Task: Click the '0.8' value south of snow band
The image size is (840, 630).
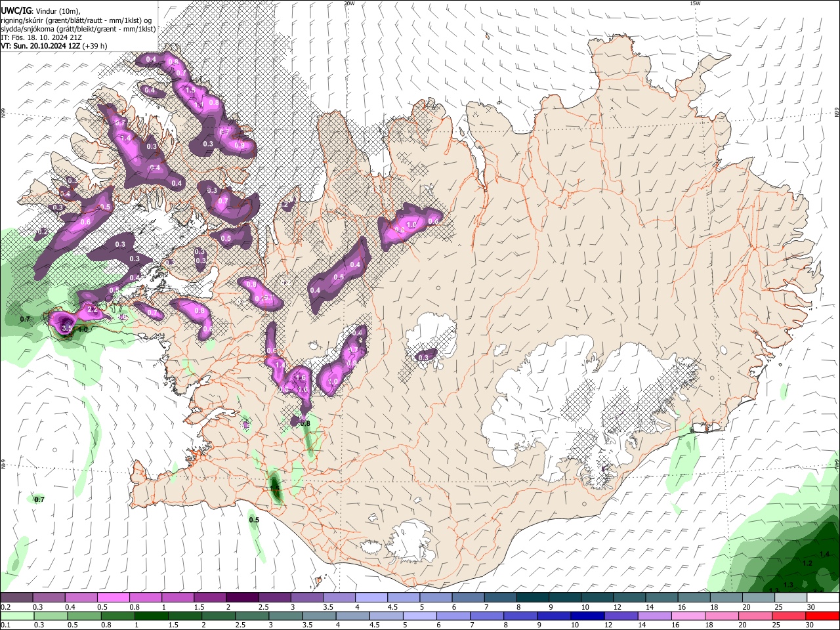Action: click(305, 424)
